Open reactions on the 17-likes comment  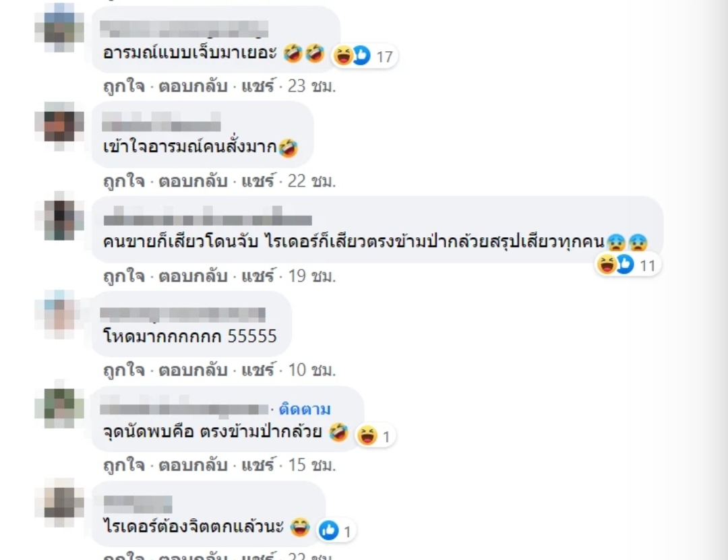pos(365,56)
